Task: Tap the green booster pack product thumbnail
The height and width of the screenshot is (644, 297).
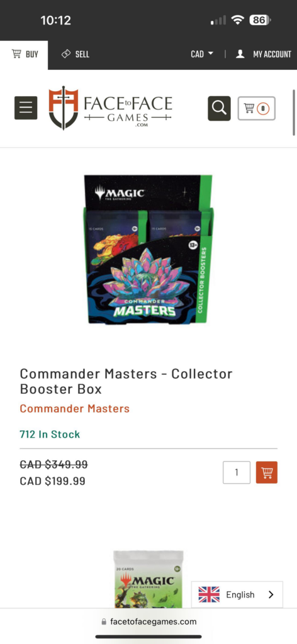Action: 148,579
